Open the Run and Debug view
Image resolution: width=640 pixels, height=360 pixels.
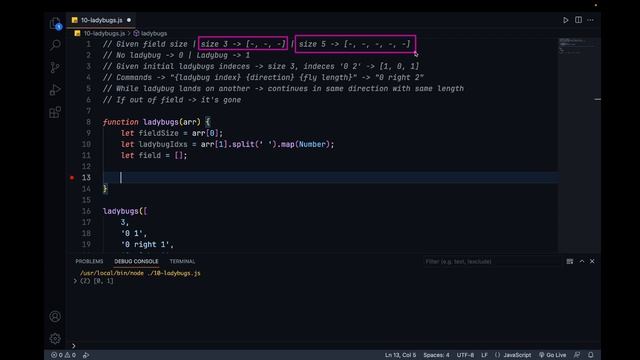coord(55,90)
